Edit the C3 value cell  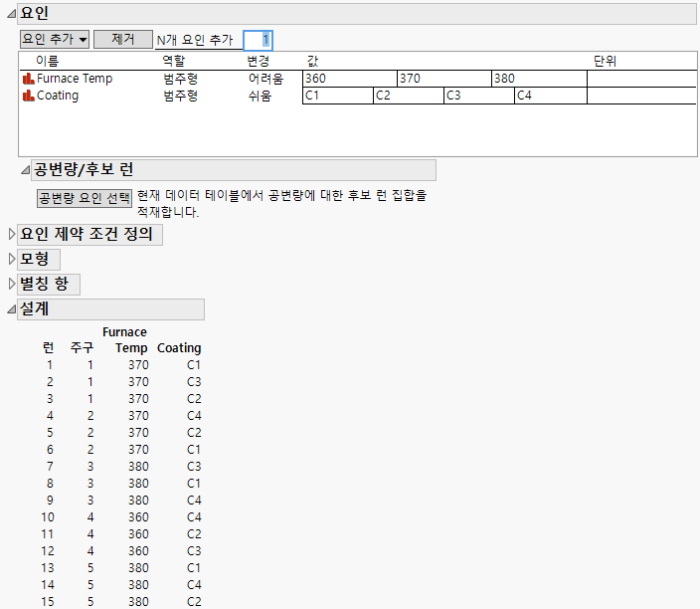479,96
